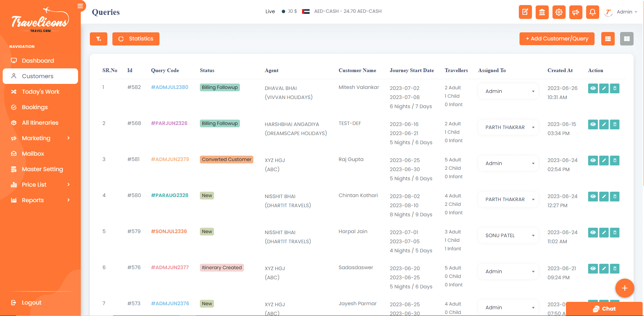The height and width of the screenshot is (316, 644).
Task: Click the Travelicons logo
Action: coord(40,20)
